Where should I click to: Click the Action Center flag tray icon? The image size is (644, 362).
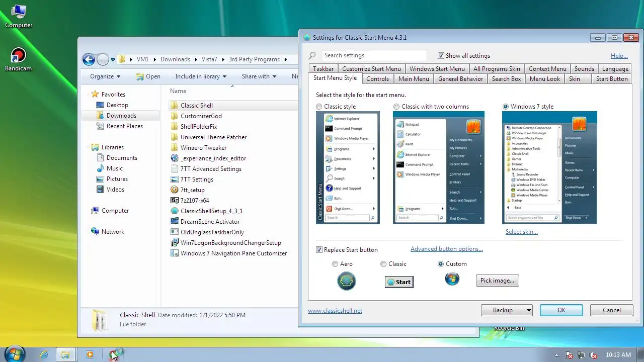tap(569, 355)
